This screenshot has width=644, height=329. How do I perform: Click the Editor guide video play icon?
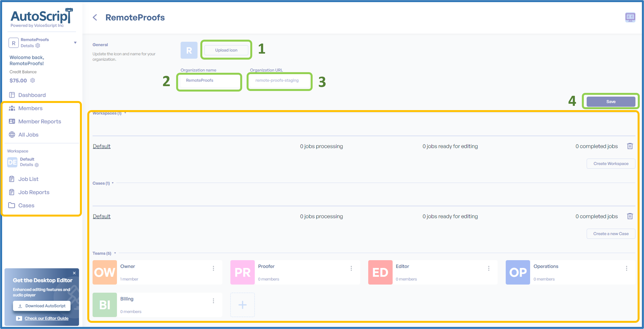tap(19, 318)
